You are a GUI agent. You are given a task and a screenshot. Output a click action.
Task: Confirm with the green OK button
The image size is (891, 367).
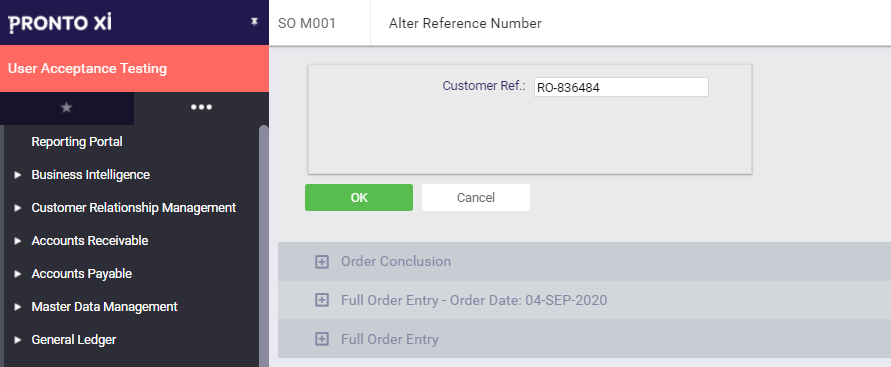pos(359,197)
